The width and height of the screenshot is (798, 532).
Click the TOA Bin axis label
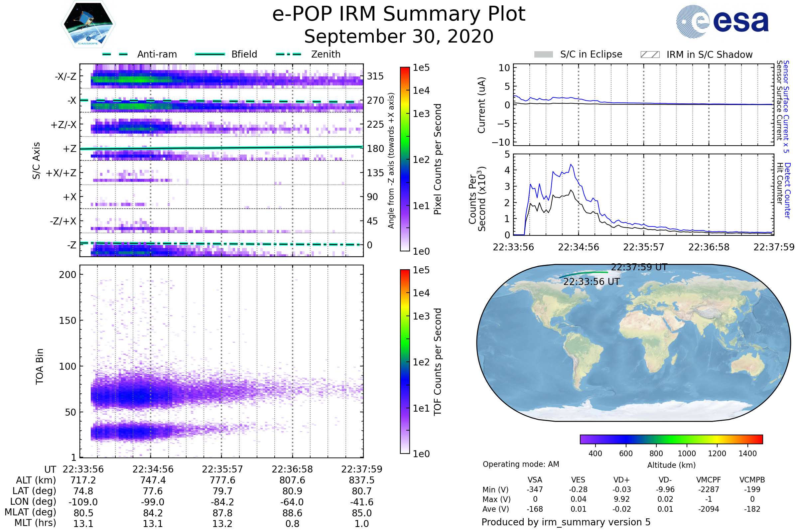pyautogui.click(x=40, y=366)
